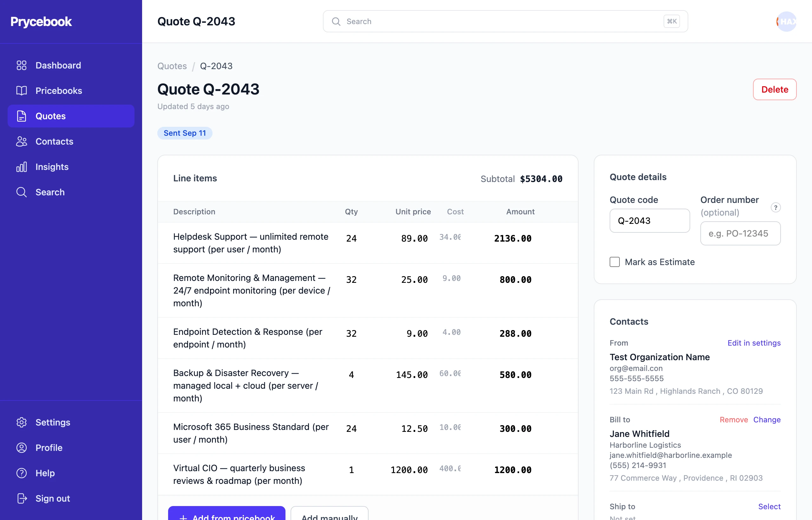Open Settings in the sidebar

[x=71, y=422]
